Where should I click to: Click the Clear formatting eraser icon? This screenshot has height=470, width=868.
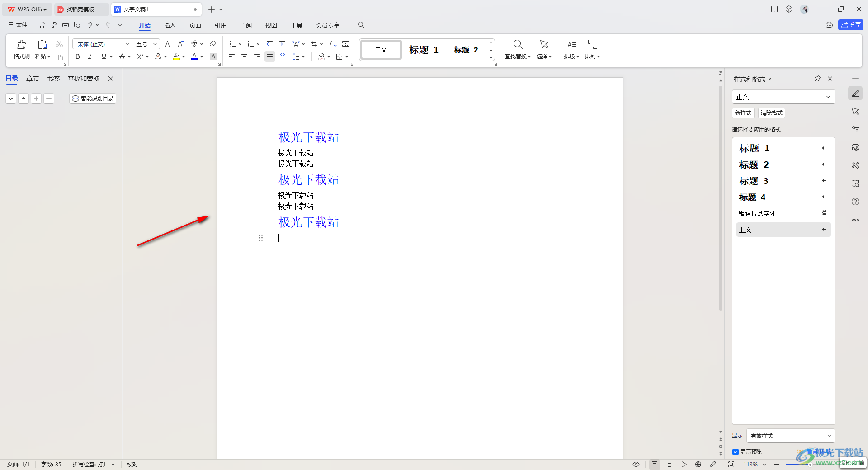(x=213, y=44)
